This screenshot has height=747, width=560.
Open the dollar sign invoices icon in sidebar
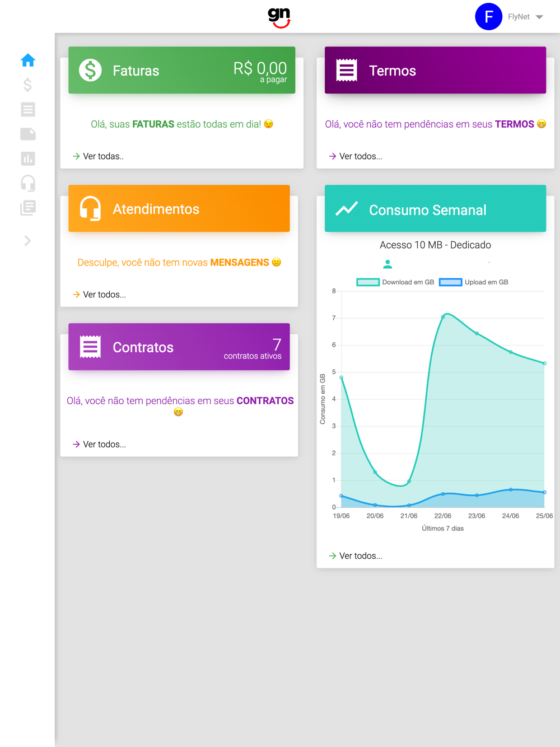click(x=28, y=85)
